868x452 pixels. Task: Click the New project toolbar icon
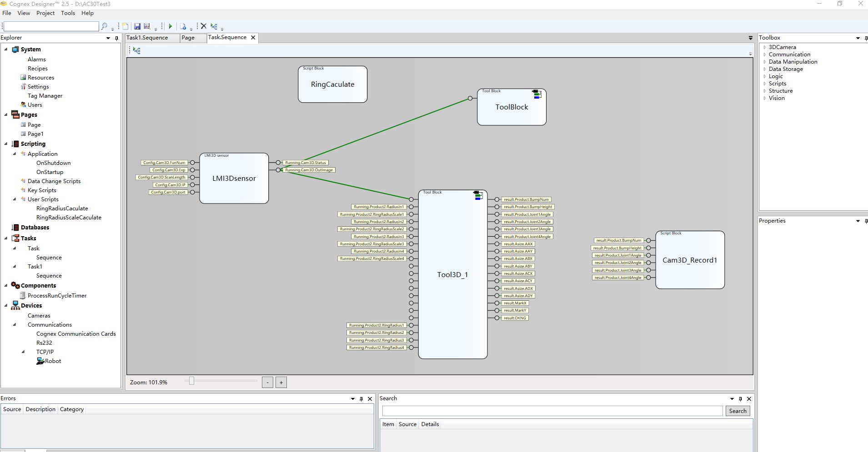click(125, 26)
